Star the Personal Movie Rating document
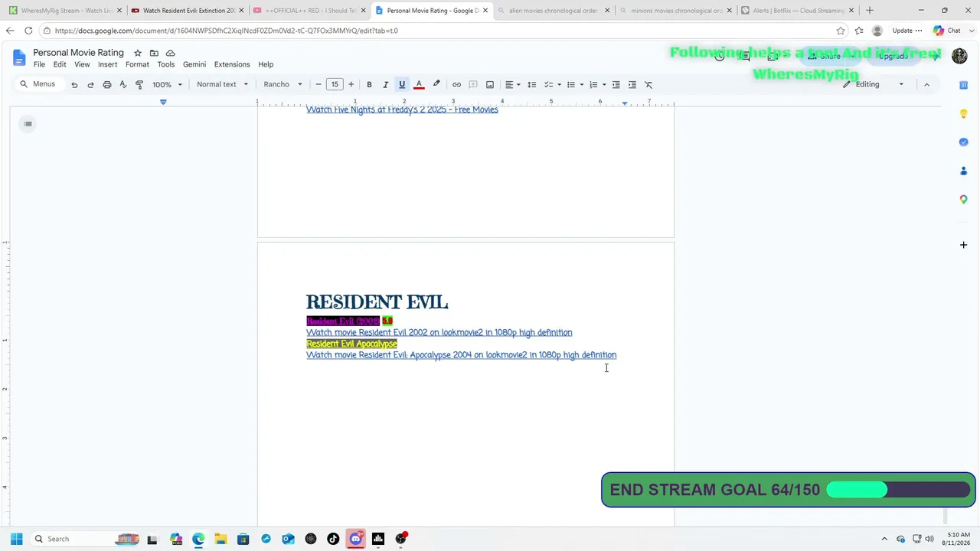The height and width of the screenshot is (551, 980). 137,53
